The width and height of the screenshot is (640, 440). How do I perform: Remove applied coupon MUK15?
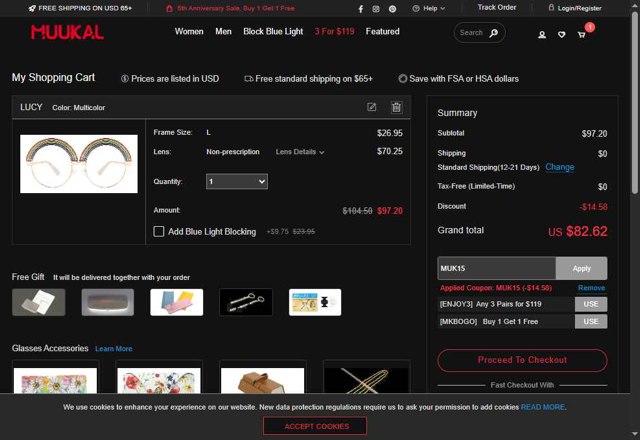591,288
